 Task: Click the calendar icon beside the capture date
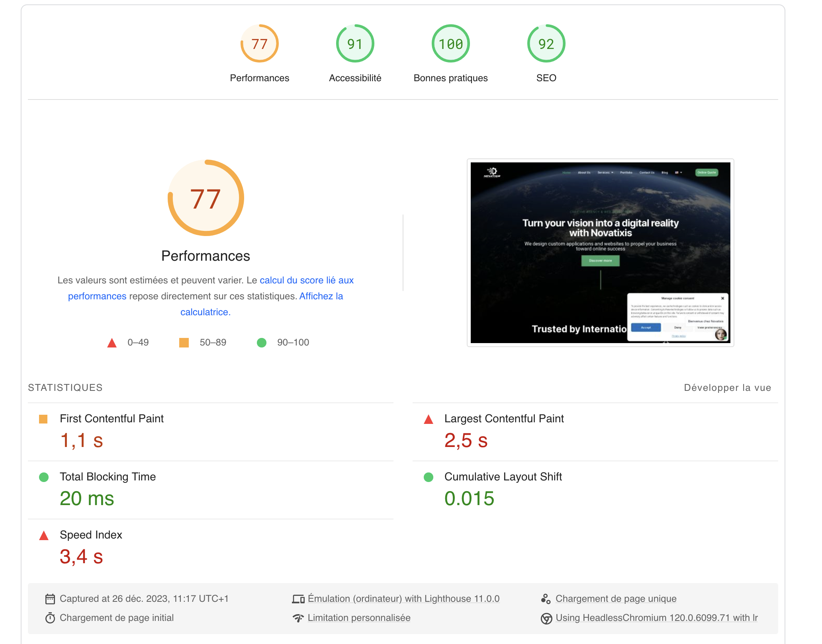[50, 599]
